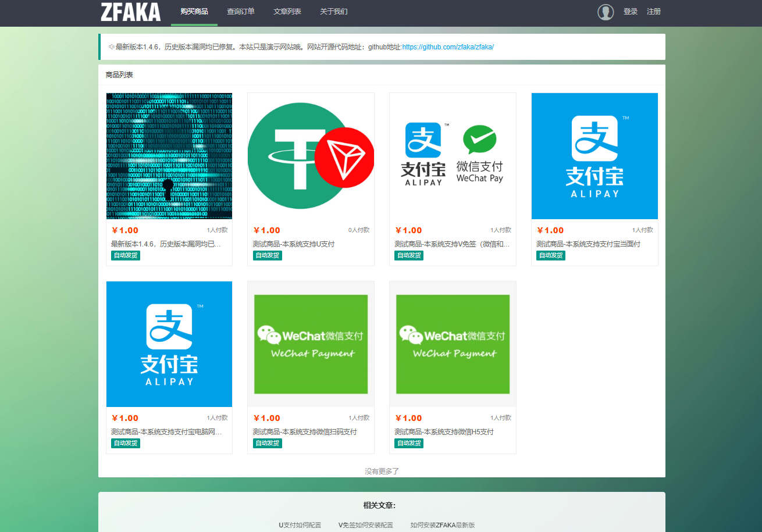Click the 没有更多了 text
Image resolution: width=762 pixels, height=532 pixels.
click(382, 471)
